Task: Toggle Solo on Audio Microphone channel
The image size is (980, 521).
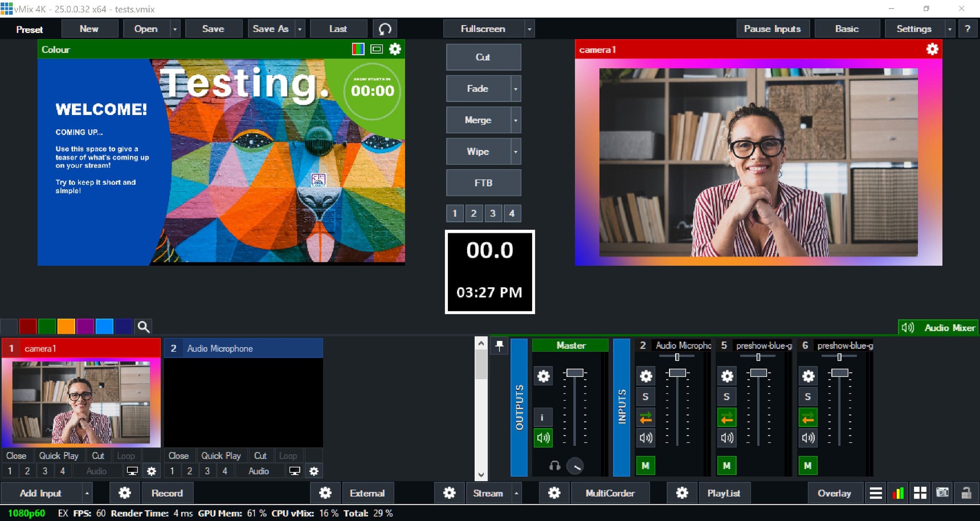Action: (x=646, y=396)
